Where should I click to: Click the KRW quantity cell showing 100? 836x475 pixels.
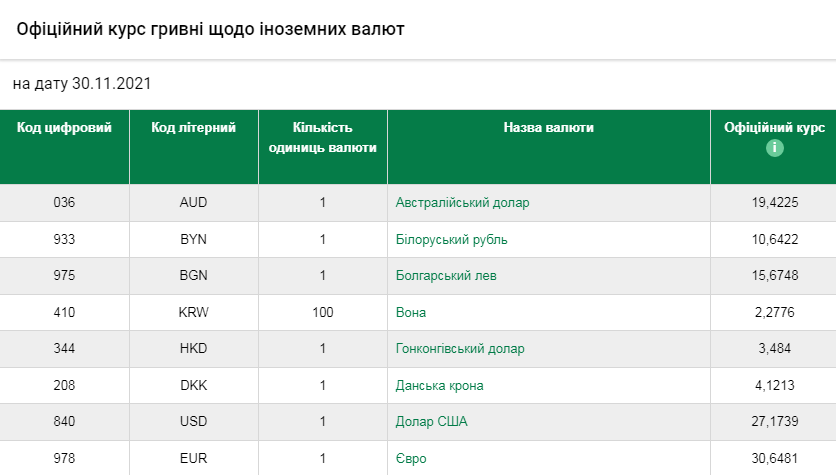pos(322,313)
